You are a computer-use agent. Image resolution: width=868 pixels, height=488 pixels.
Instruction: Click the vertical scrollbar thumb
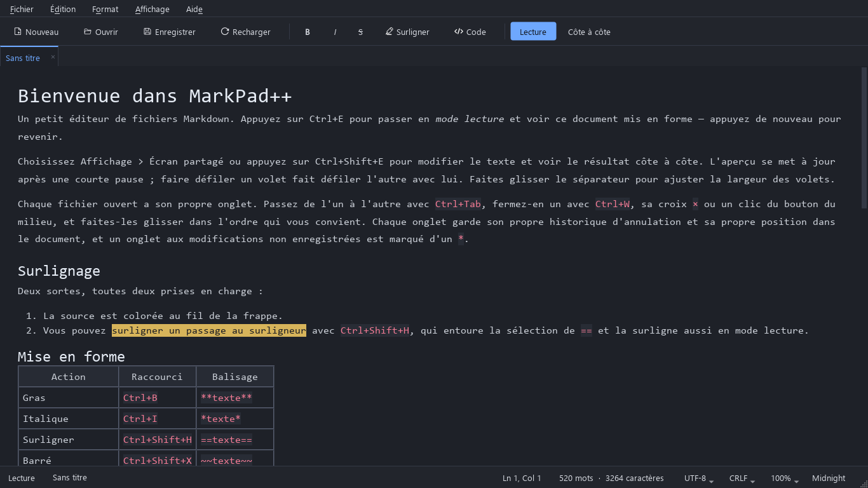tap(864, 138)
